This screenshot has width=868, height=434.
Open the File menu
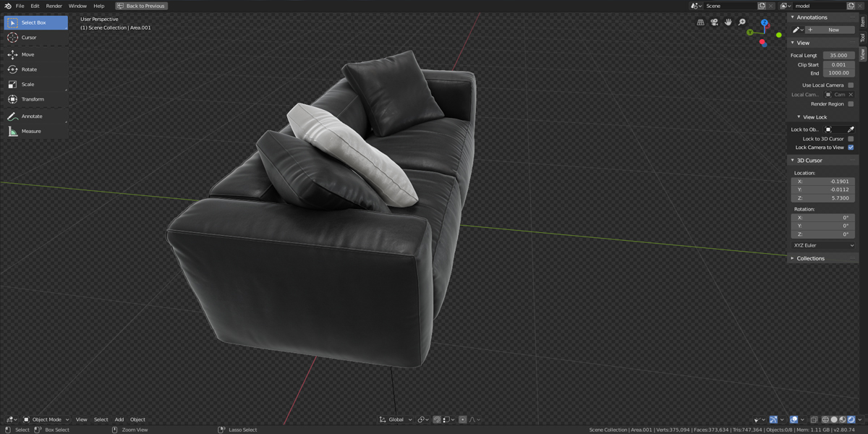pyautogui.click(x=20, y=6)
